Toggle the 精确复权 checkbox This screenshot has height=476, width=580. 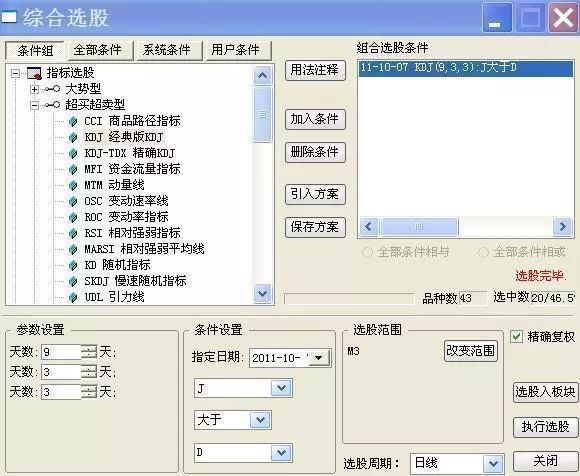[516, 336]
